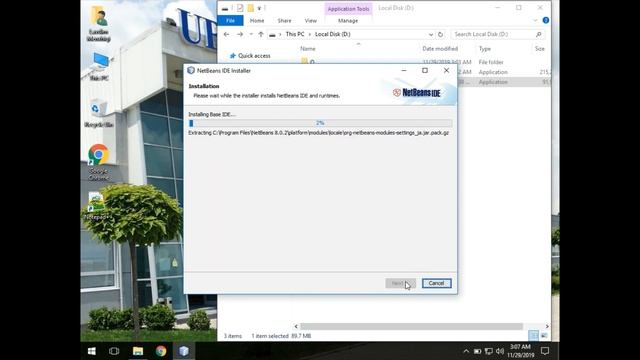
Task: Click Local Disk (D:) breadcrumb
Action: pyautogui.click(x=333, y=34)
